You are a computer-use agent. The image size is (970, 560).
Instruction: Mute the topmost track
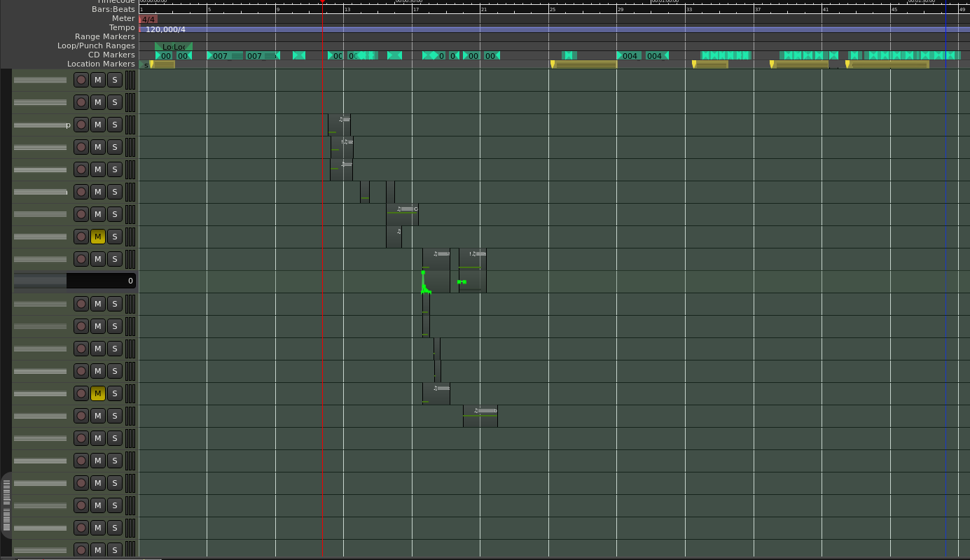98,80
